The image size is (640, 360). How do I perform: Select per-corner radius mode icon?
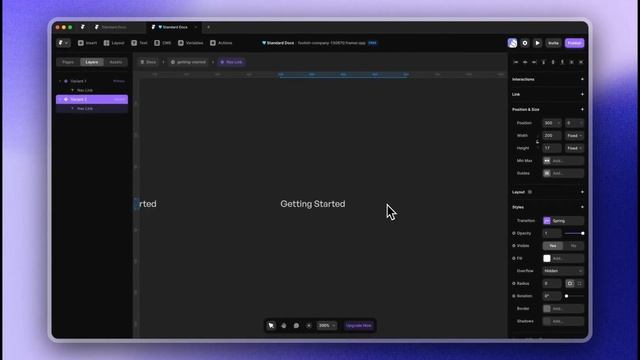[x=579, y=283]
